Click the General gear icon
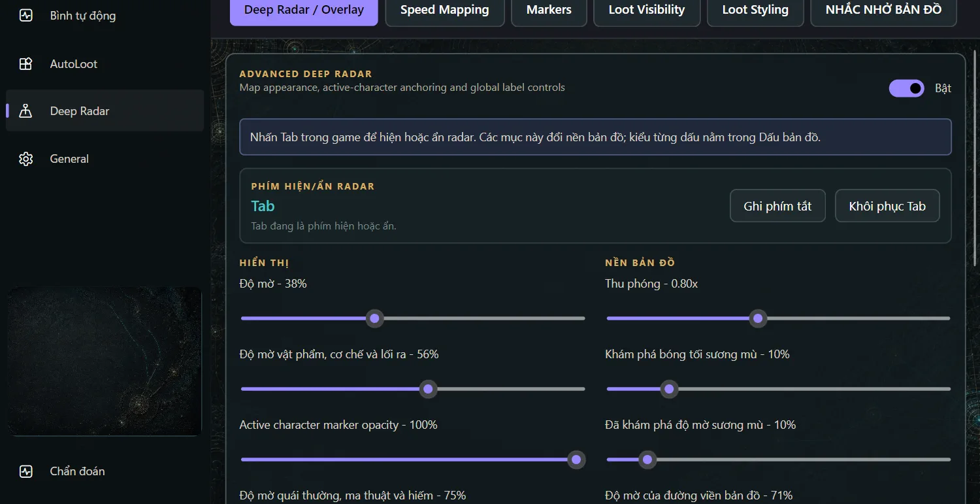This screenshot has width=980, height=504. click(x=26, y=159)
